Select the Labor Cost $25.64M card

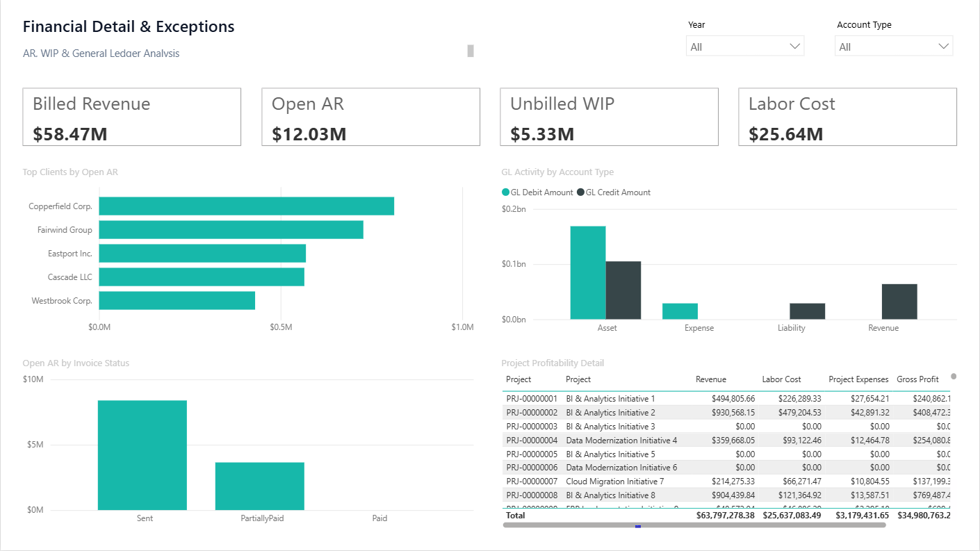pos(847,117)
